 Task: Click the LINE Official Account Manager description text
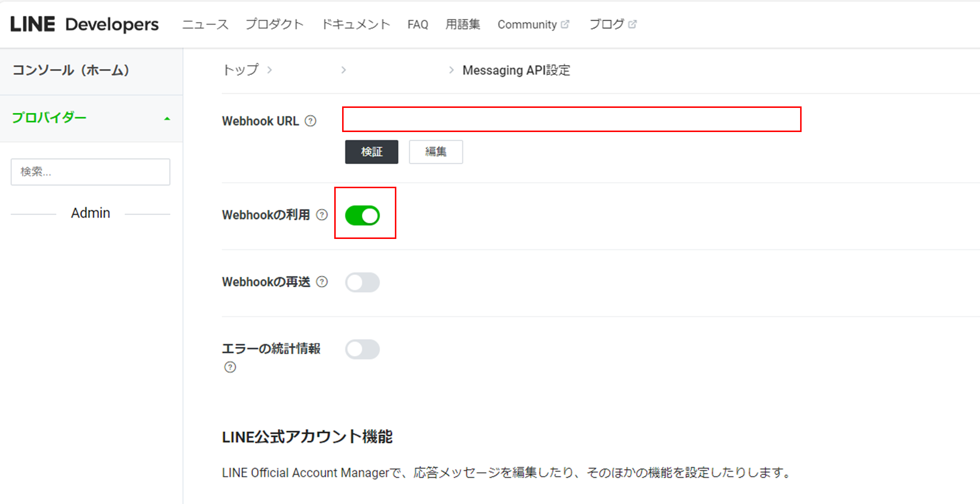[506, 472]
